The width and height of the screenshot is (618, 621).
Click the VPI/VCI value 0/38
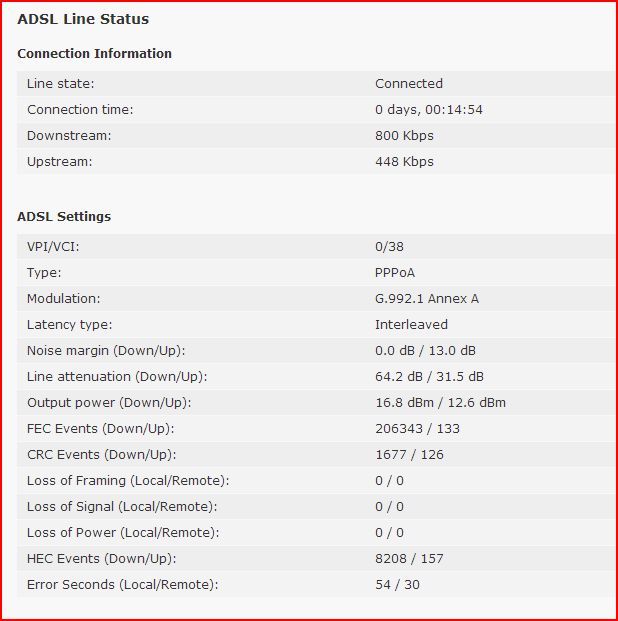389,247
